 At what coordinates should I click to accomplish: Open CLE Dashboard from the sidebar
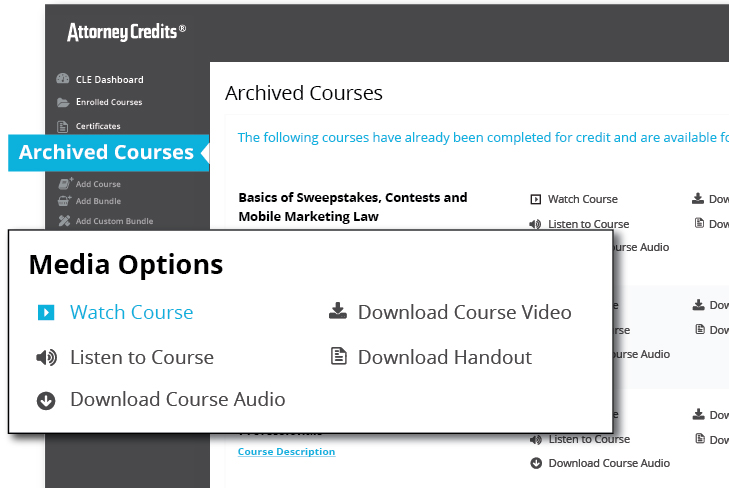[x=110, y=79]
